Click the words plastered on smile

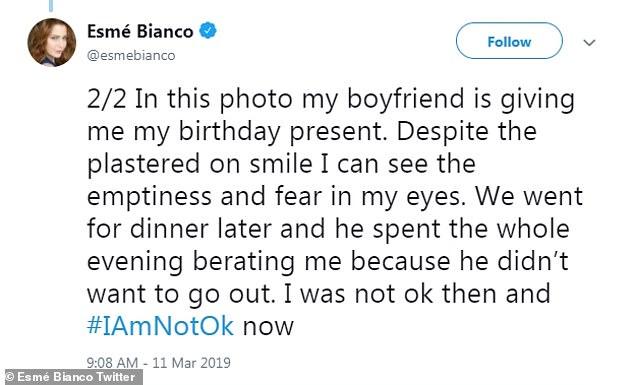coord(200,165)
